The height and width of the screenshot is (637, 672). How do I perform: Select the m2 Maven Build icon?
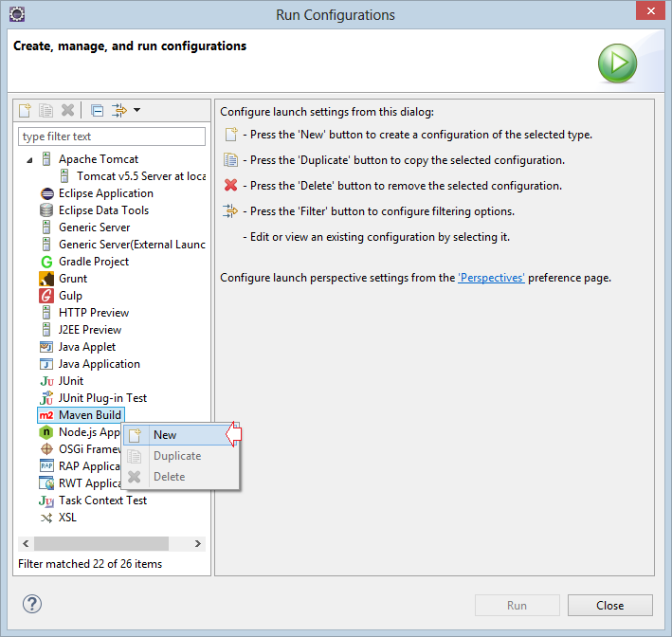[x=46, y=415]
